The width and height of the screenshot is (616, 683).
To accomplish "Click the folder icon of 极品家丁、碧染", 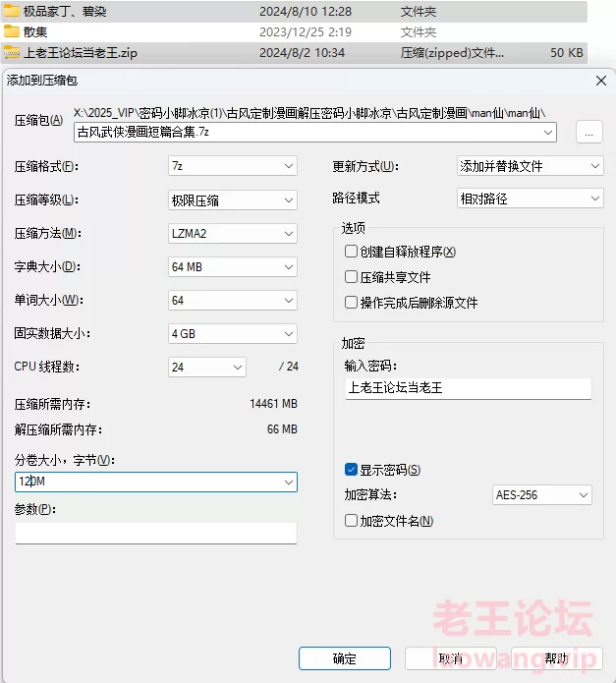I will [12, 11].
